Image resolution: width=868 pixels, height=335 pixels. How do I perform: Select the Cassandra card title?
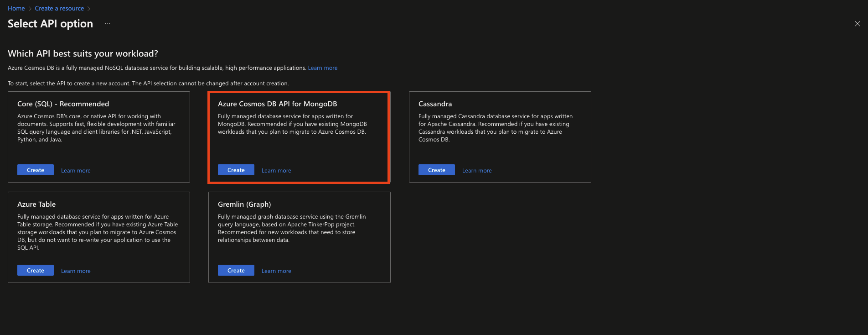435,104
